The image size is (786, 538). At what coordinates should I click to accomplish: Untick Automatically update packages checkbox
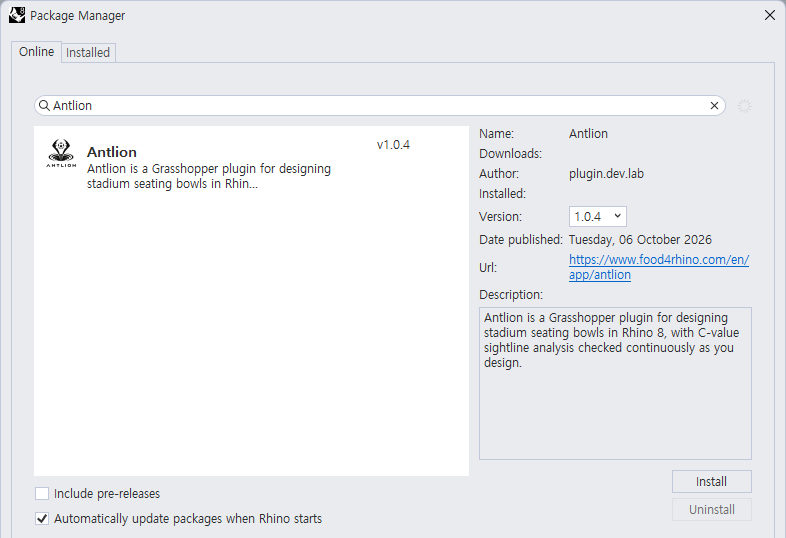pos(42,518)
